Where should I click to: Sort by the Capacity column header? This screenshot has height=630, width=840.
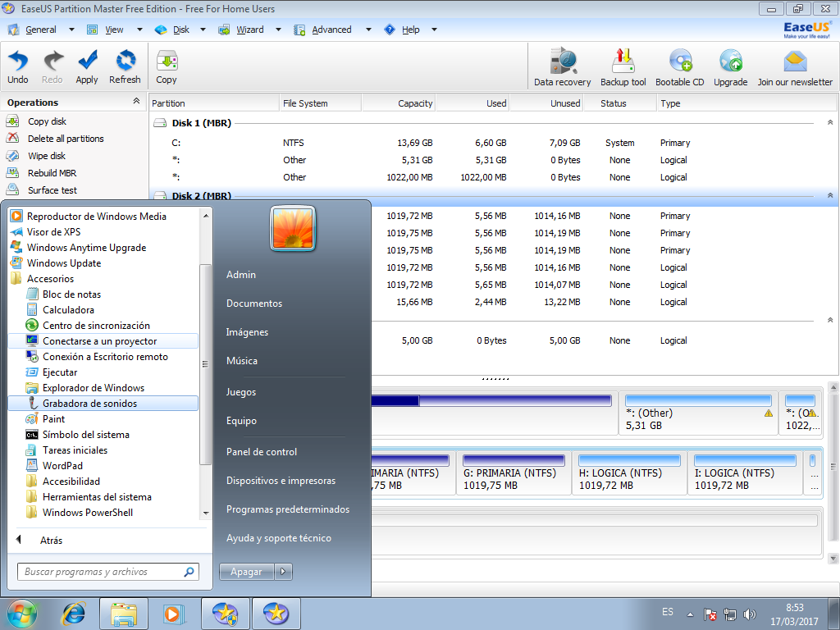coord(398,103)
